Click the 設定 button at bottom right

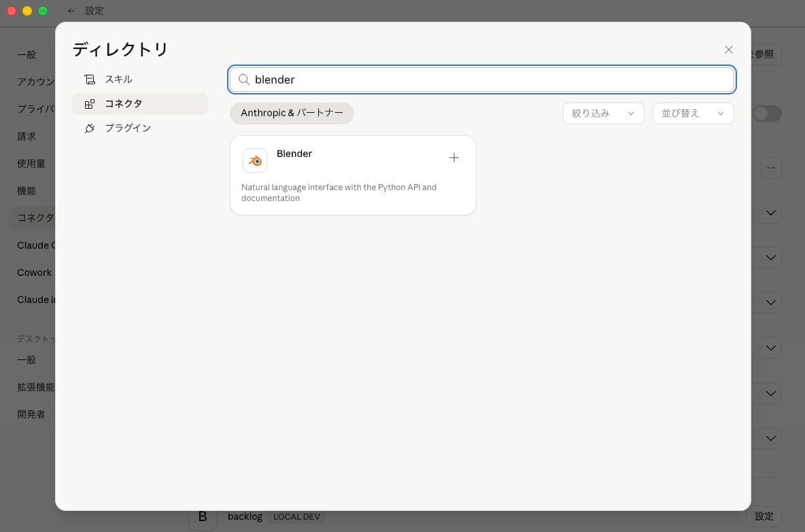point(764,516)
